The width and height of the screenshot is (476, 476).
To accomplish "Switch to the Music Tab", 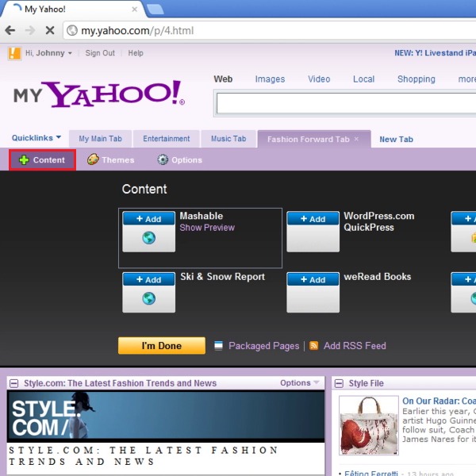I will [228, 139].
